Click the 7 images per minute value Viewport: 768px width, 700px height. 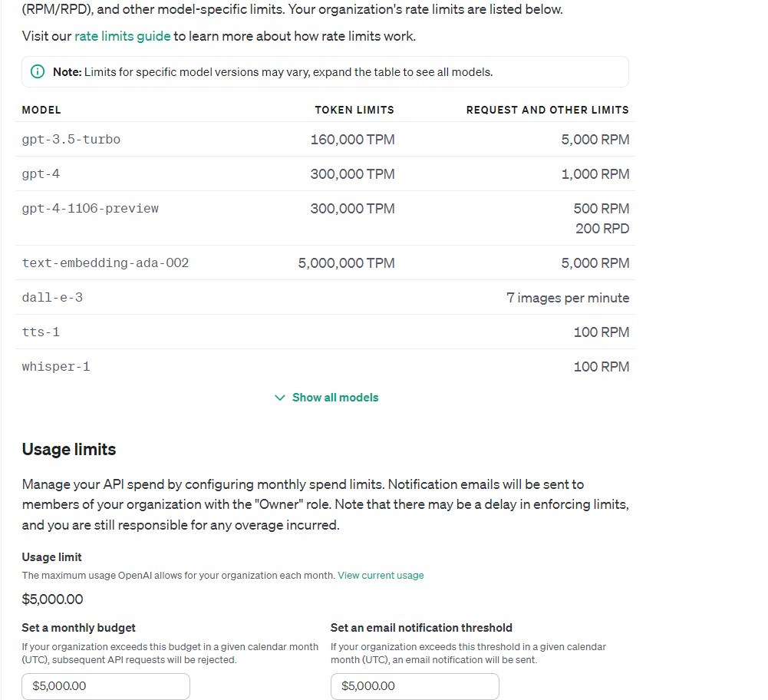point(568,298)
